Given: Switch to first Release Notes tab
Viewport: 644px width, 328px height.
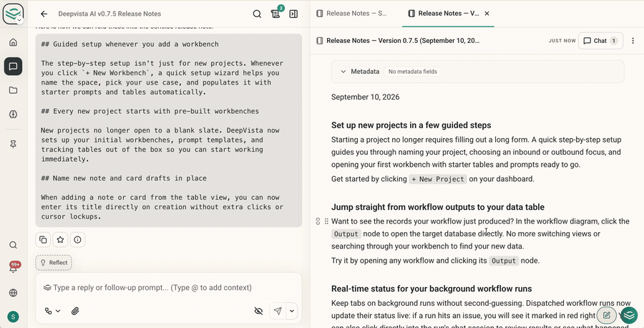Looking at the screenshot, I should (351, 13).
